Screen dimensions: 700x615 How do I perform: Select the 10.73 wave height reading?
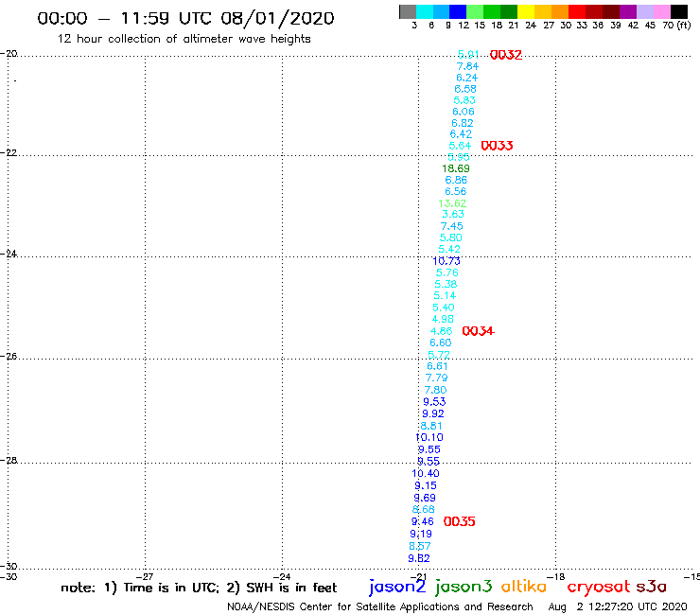[x=446, y=261]
